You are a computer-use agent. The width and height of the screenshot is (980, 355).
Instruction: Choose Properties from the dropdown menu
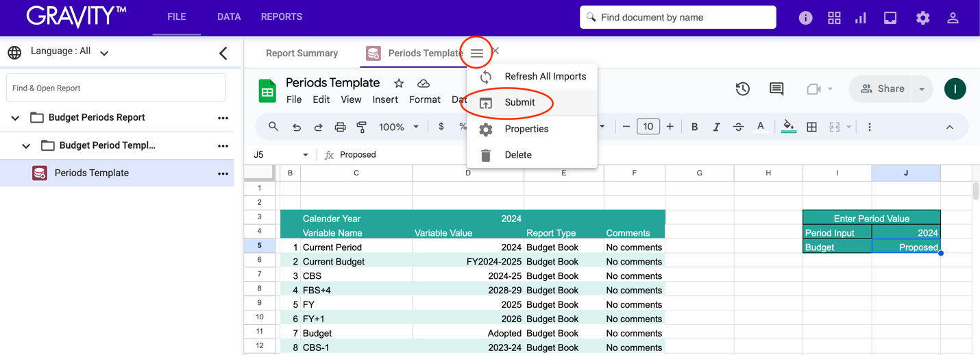click(x=532, y=129)
